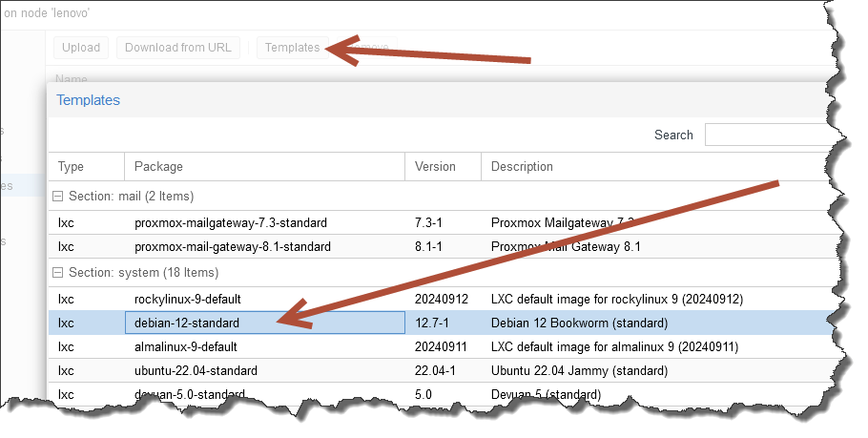Collapse the system section group
The image size is (868, 438).
tap(58, 274)
